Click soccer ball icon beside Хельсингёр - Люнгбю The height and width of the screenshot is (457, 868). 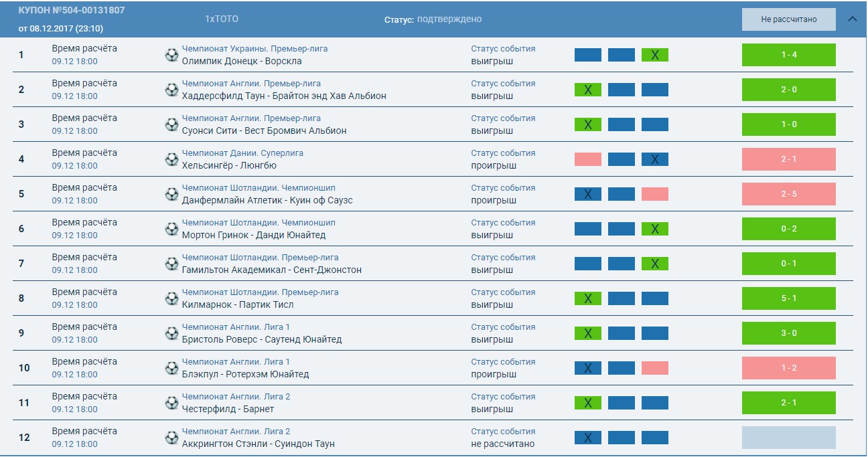(x=171, y=159)
